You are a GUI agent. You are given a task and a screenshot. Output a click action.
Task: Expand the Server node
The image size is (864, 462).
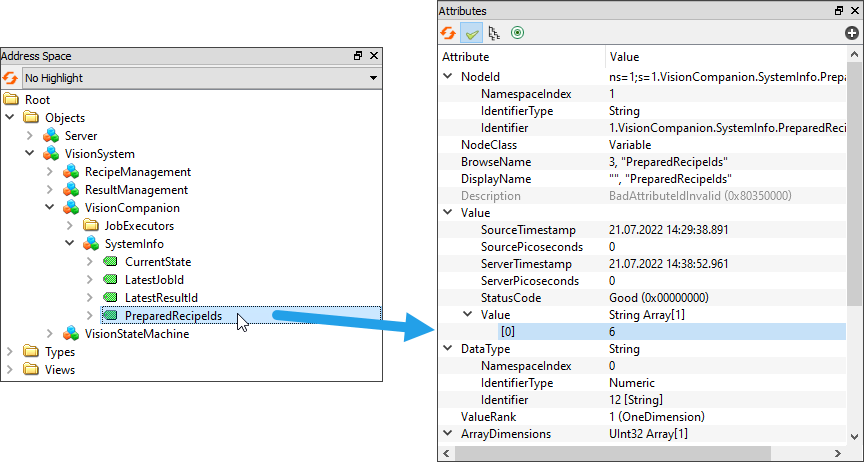30,136
